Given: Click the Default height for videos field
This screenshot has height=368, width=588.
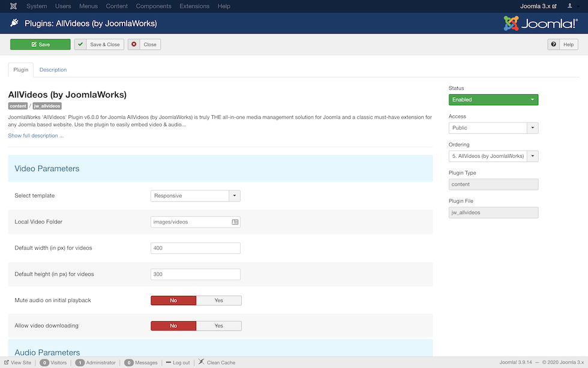Looking at the screenshot, I should [x=196, y=274].
